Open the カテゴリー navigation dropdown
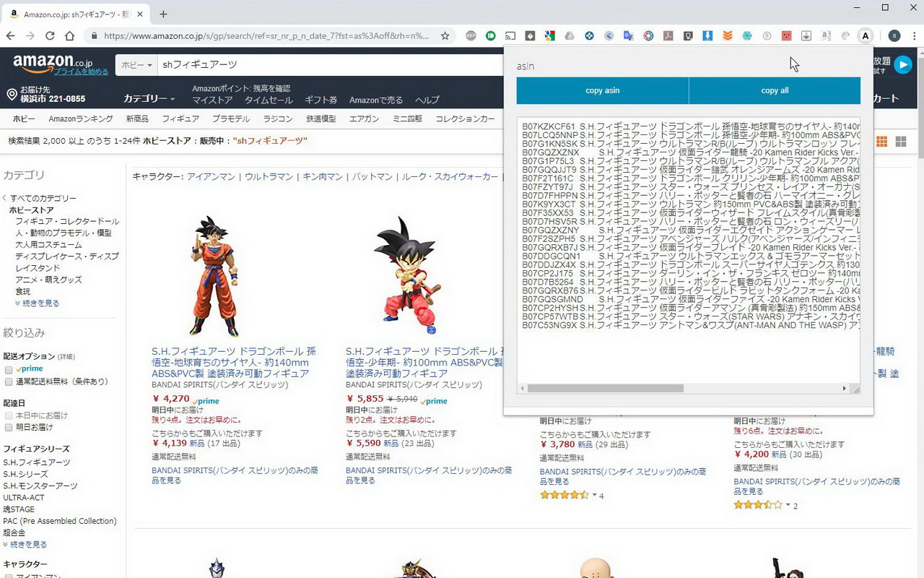This screenshot has height=578, width=924. [x=148, y=99]
